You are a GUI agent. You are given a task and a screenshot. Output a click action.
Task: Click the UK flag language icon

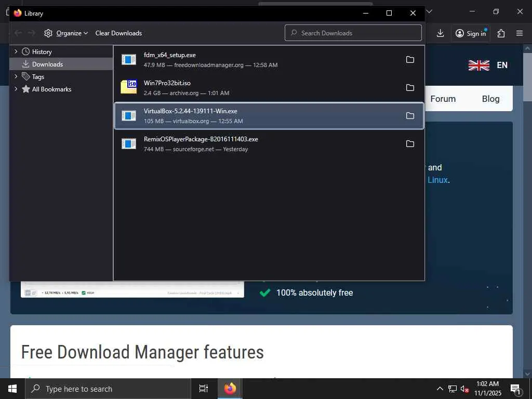click(x=478, y=65)
